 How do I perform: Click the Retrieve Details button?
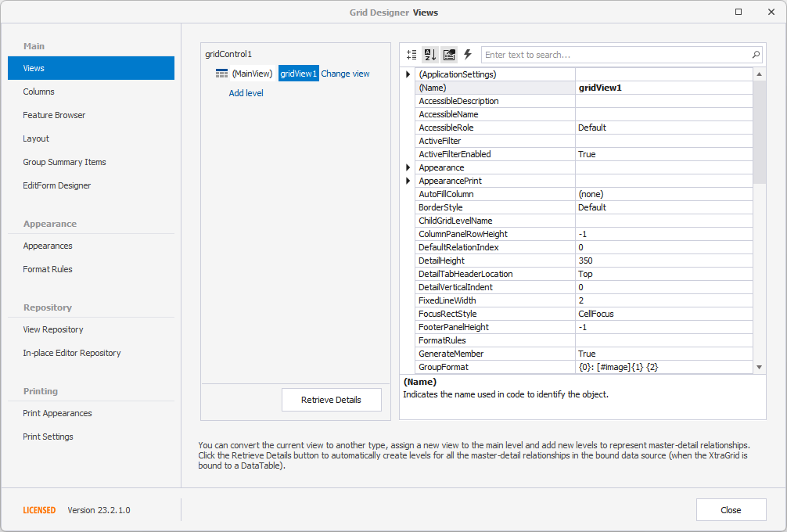click(x=331, y=400)
